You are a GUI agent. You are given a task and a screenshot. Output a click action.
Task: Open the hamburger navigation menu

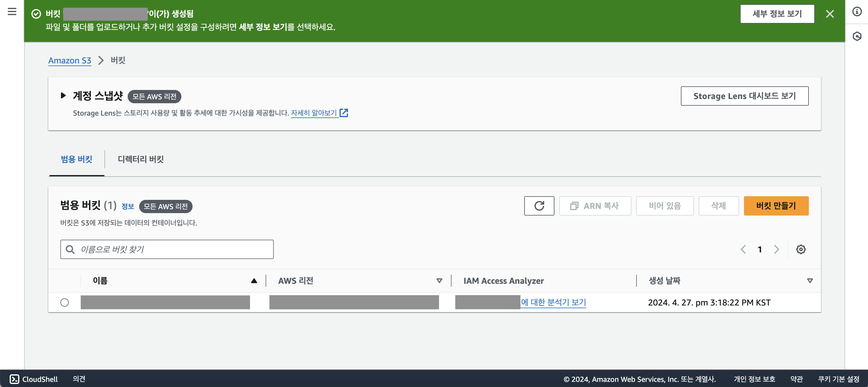[12, 12]
